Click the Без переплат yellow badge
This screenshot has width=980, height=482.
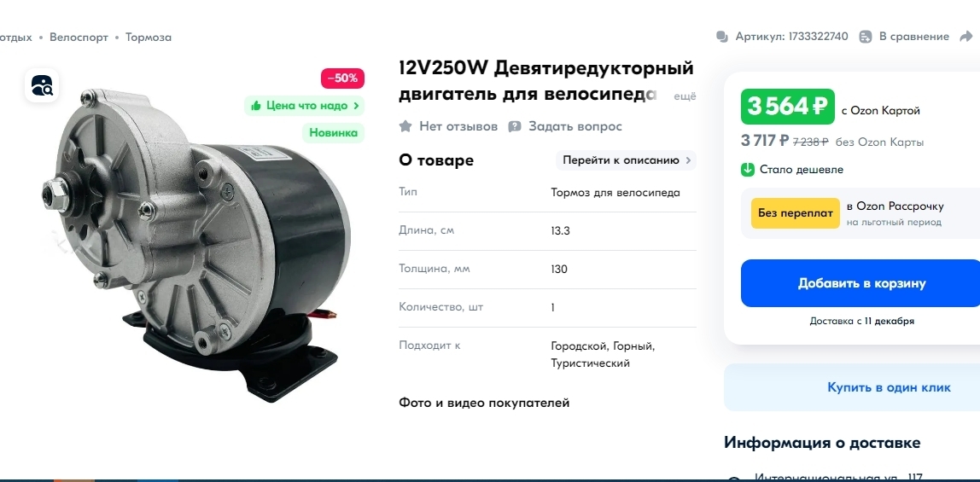pyautogui.click(x=795, y=213)
